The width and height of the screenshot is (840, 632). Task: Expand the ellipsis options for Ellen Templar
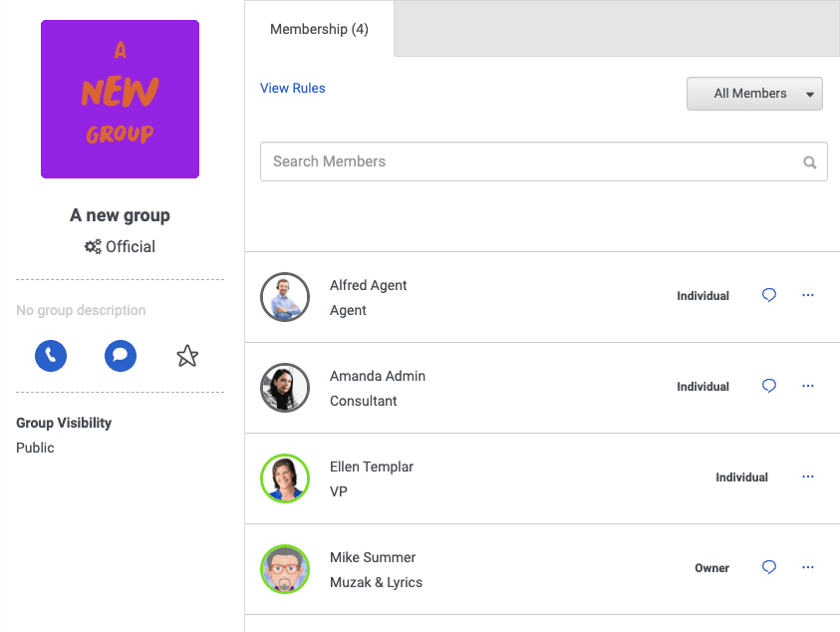807,476
